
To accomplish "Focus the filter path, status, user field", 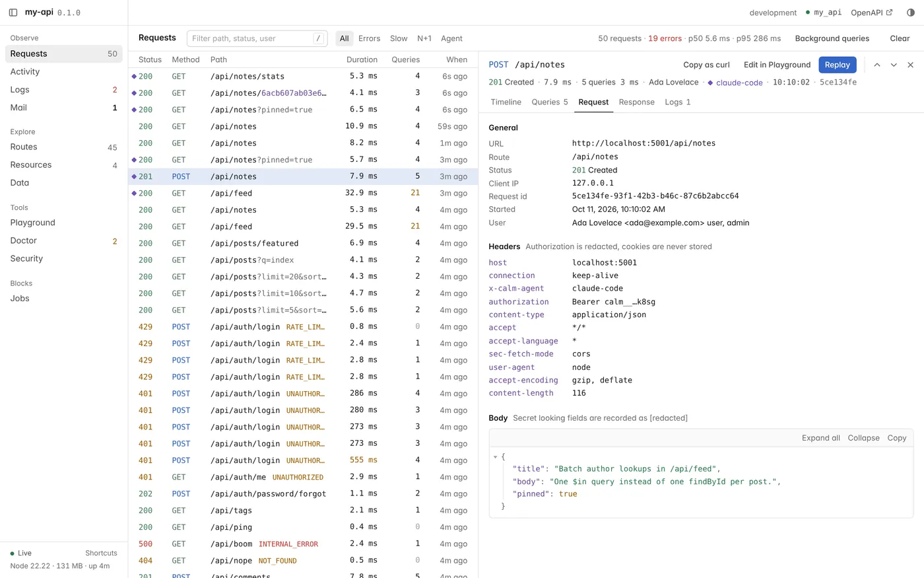I will pyautogui.click(x=257, y=38).
